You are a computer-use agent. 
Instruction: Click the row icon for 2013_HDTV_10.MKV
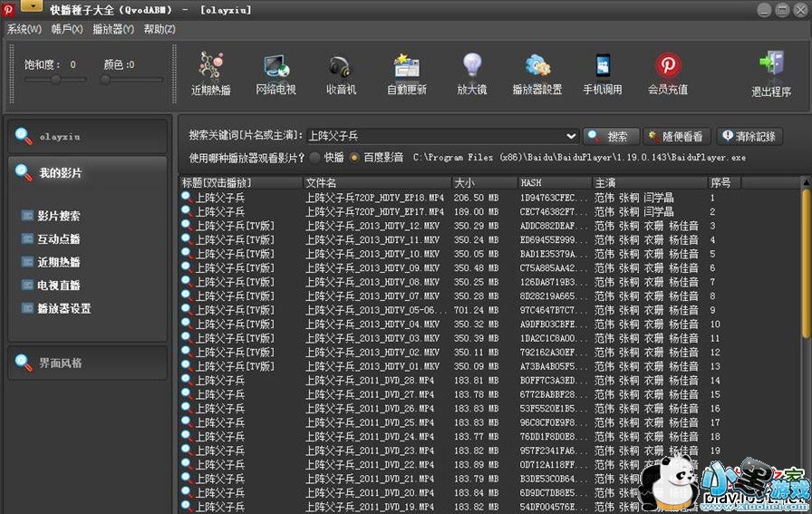coord(187,253)
